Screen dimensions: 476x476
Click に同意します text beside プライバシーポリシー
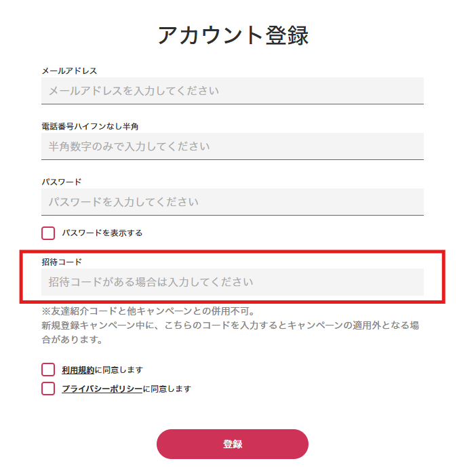(167, 389)
